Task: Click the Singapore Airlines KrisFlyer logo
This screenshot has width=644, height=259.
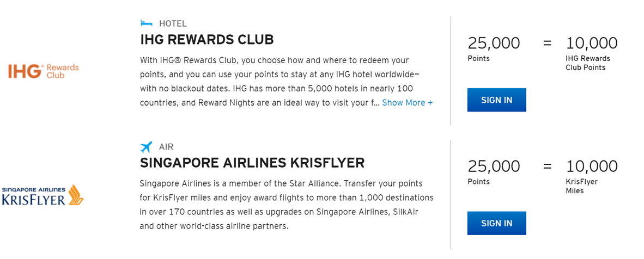Action: (x=42, y=195)
